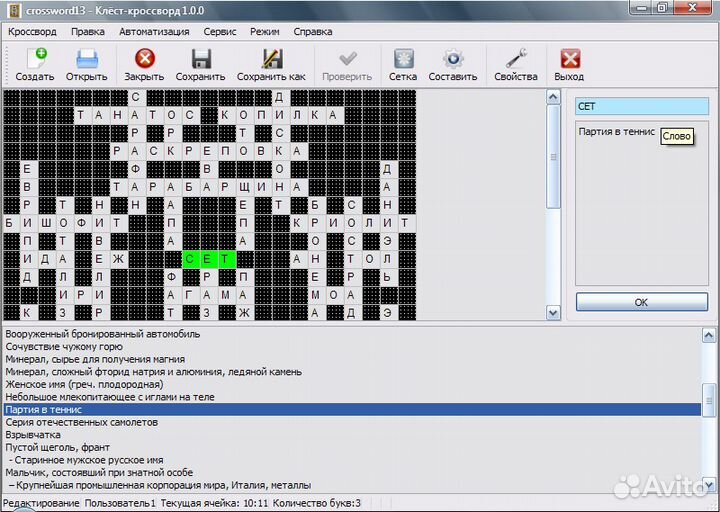Screen dimensions: 720x512
Task: Click the green highlighted СЕТ cell
Action: 210,258
